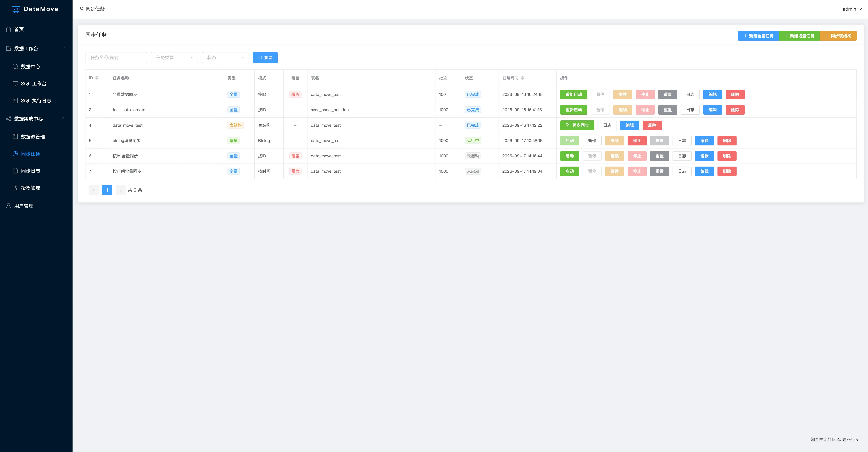868x452 pixels.
Task: Click the share icon beside 数据集成中心
Action: pos(9,119)
